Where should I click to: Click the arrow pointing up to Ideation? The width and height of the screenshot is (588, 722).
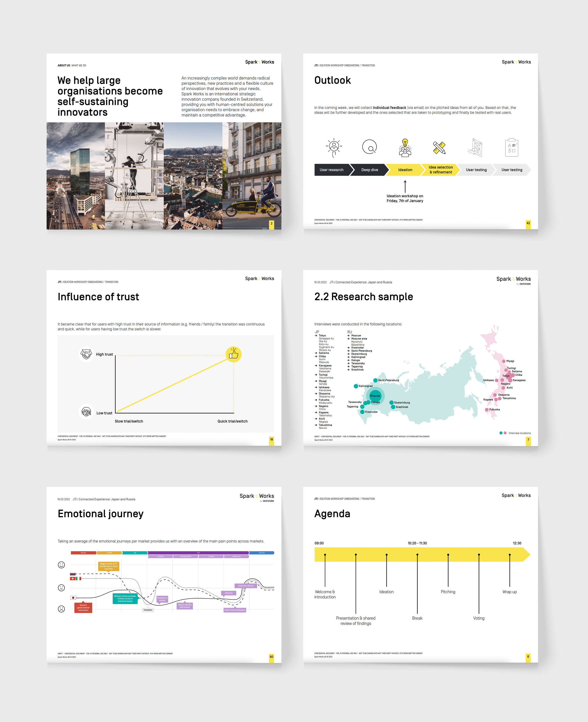[405, 186]
